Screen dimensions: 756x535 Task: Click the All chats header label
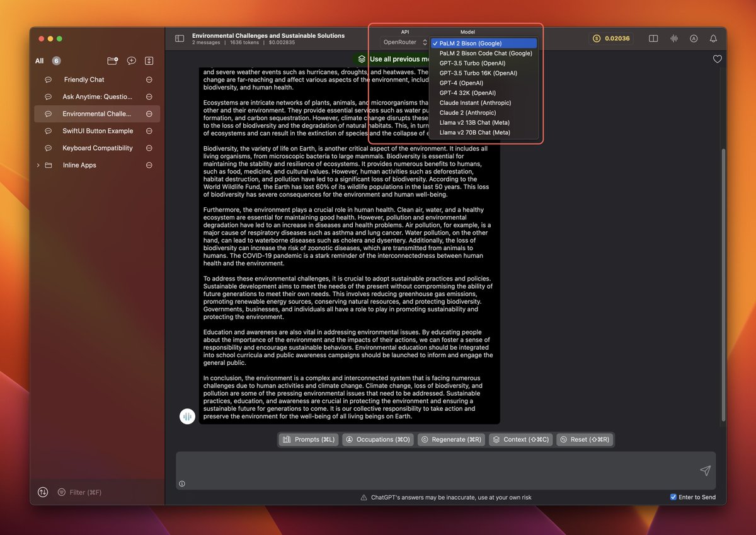pyautogui.click(x=40, y=61)
